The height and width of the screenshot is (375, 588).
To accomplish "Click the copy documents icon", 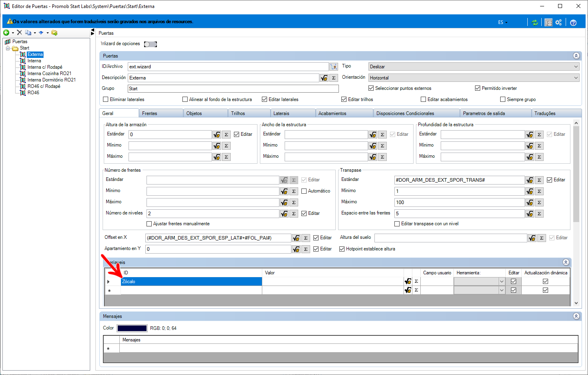I will [x=28, y=33].
